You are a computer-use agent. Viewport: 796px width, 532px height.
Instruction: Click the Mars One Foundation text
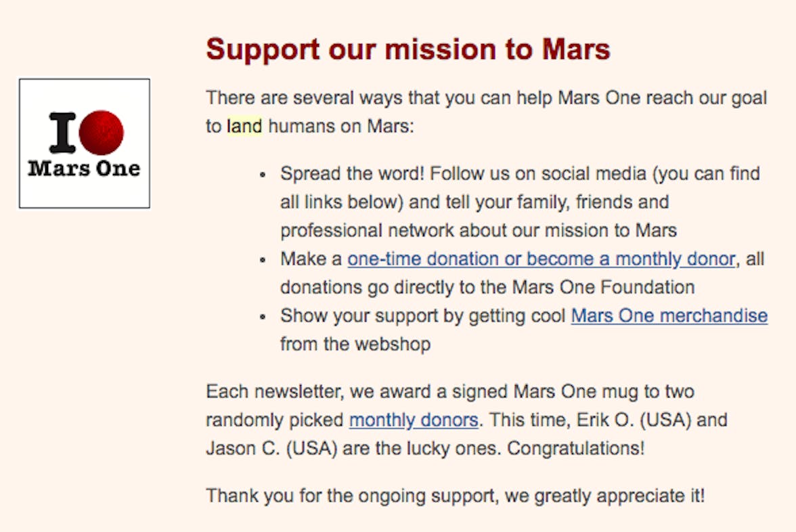pyautogui.click(x=604, y=287)
